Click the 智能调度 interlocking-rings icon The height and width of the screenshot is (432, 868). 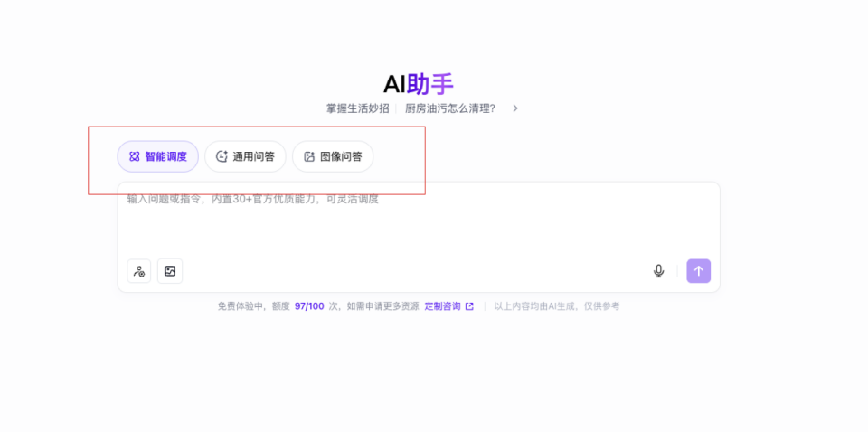click(x=134, y=156)
